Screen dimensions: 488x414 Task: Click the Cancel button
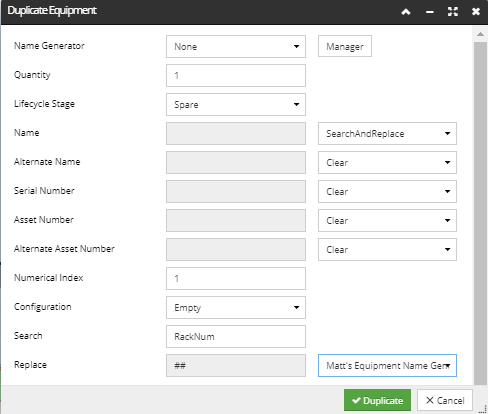[445, 400]
